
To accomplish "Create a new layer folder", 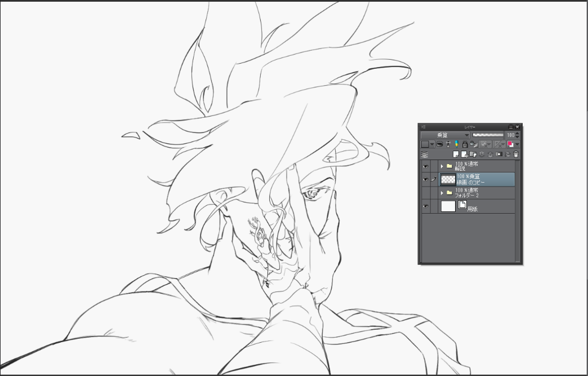I will 473,154.
